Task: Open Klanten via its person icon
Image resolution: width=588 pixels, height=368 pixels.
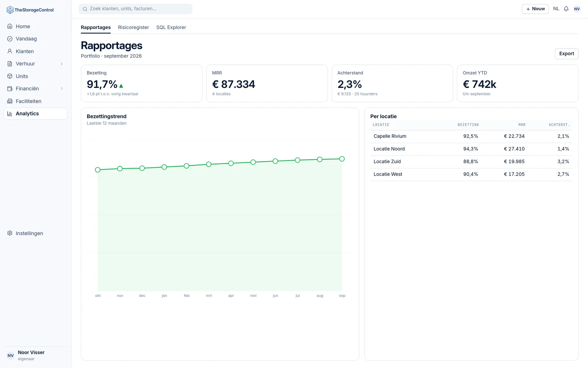Action: (x=10, y=51)
